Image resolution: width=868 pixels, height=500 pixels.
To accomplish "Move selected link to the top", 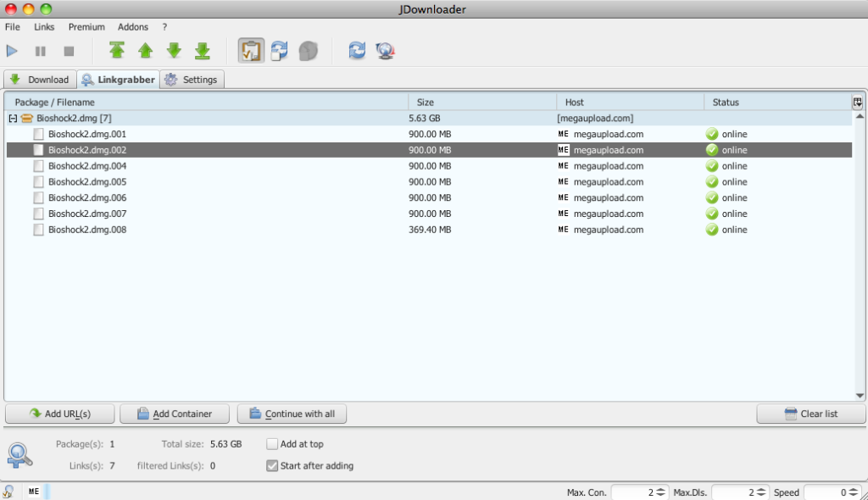I will click(116, 50).
